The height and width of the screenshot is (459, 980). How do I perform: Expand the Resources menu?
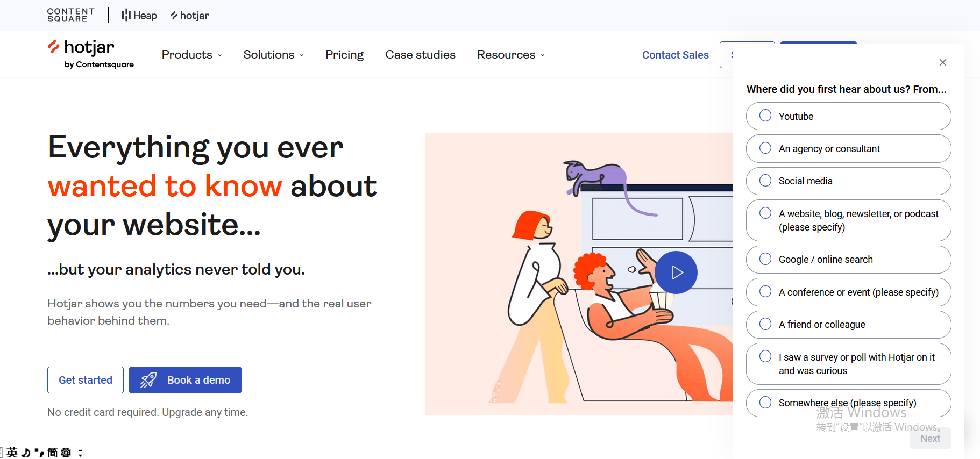(510, 55)
